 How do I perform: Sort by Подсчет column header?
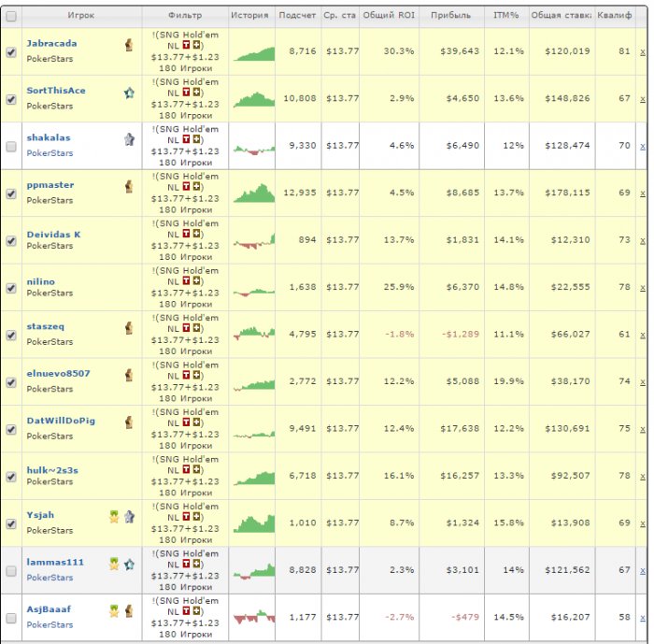[x=297, y=16]
